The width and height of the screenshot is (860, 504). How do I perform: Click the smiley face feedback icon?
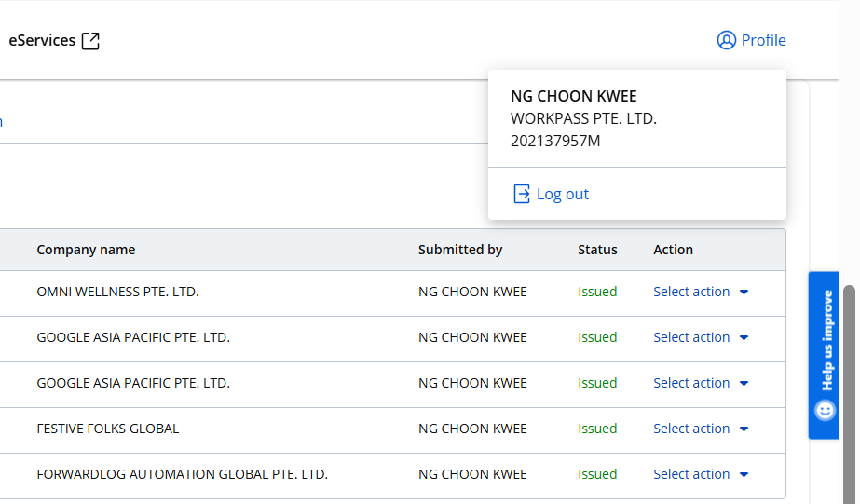point(825,410)
